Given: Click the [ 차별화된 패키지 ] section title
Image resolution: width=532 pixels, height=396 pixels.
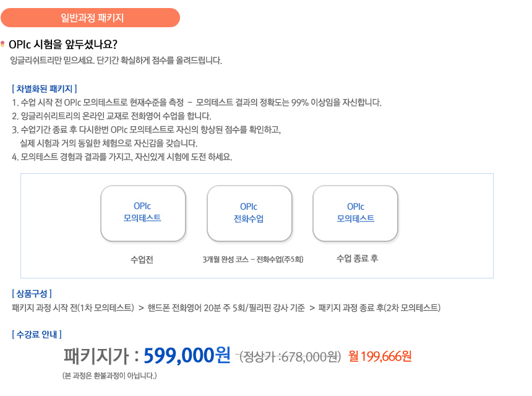Looking at the screenshot, I should (45, 89).
